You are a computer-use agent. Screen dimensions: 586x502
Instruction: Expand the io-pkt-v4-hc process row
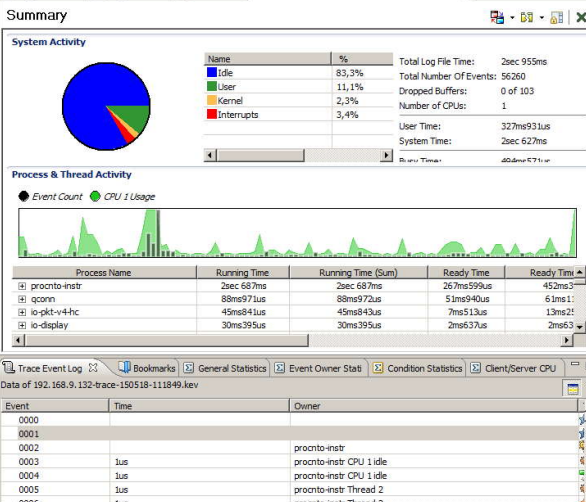[22, 312]
